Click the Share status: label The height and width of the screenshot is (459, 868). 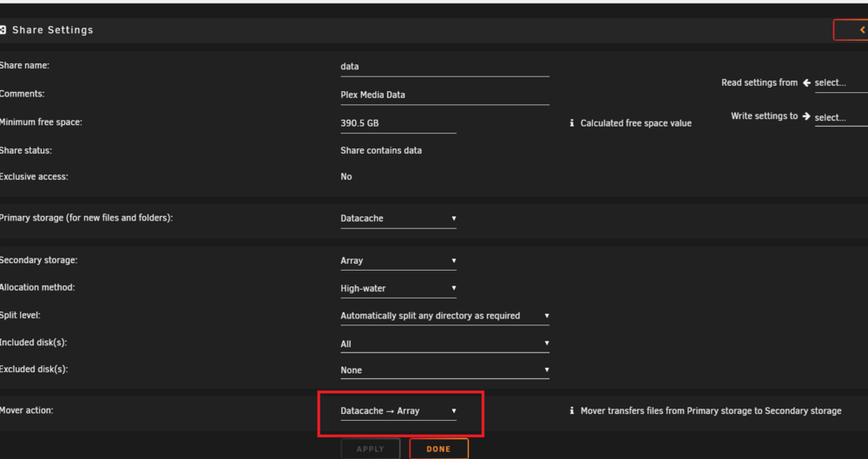coord(26,150)
